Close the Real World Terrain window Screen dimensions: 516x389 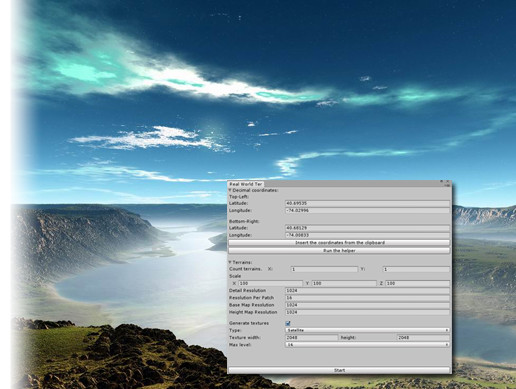tap(448, 182)
